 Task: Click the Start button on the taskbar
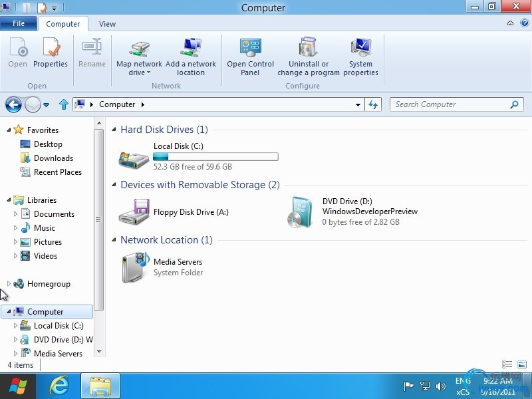pos(18,386)
